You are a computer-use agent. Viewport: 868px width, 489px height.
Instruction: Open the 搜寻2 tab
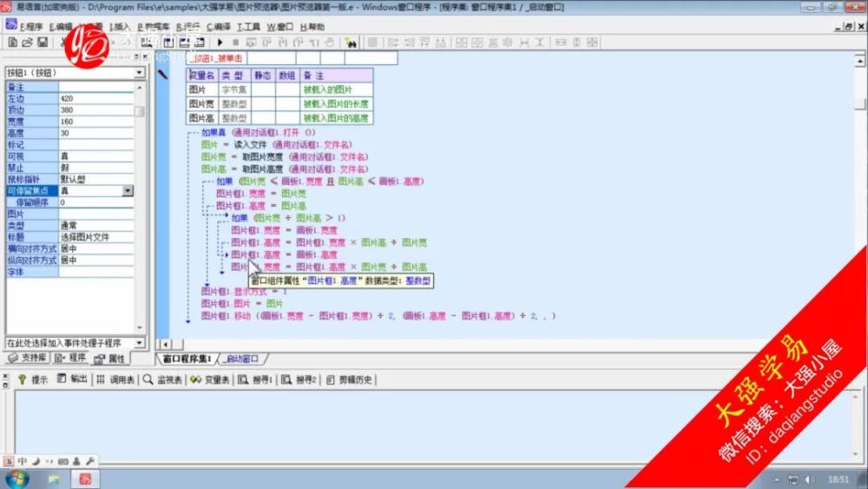click(x=299, y=380)
